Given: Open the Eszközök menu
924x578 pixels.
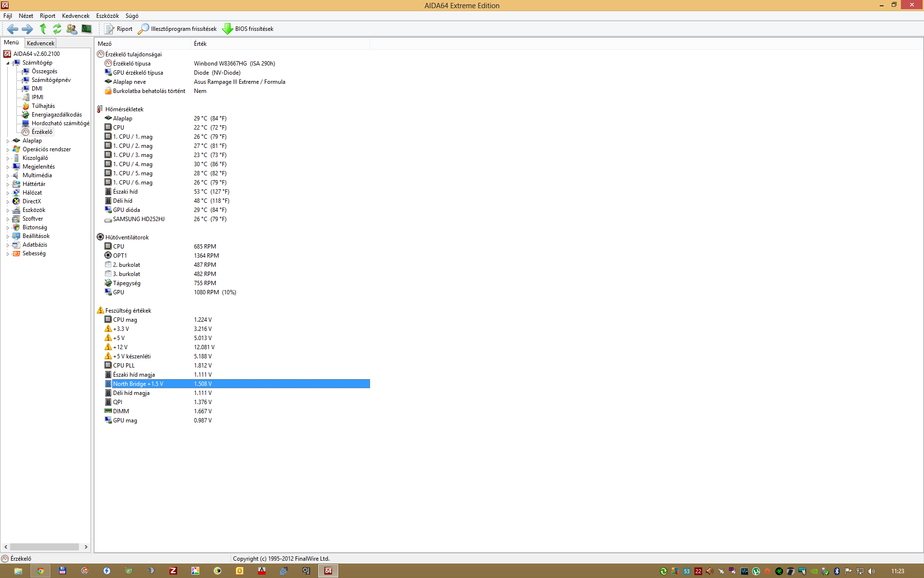Looking at the screenshot, I should [x=107, y=16].
